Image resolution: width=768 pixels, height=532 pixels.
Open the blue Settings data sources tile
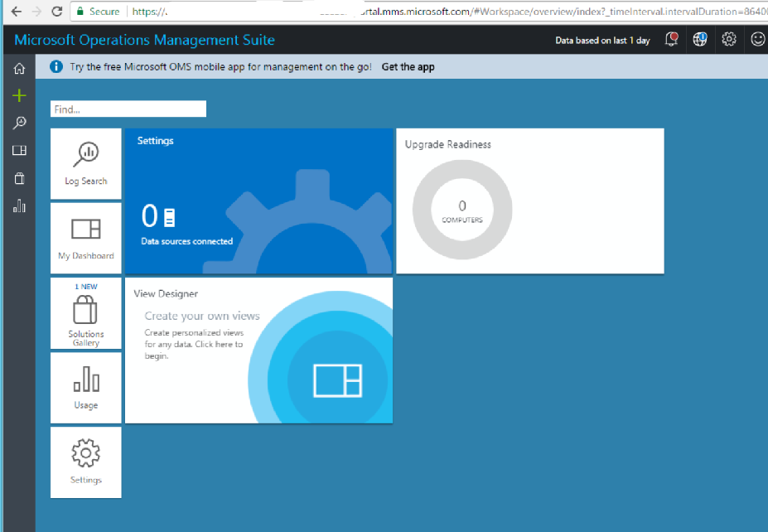pyautogui.click(x=258, y=201)
